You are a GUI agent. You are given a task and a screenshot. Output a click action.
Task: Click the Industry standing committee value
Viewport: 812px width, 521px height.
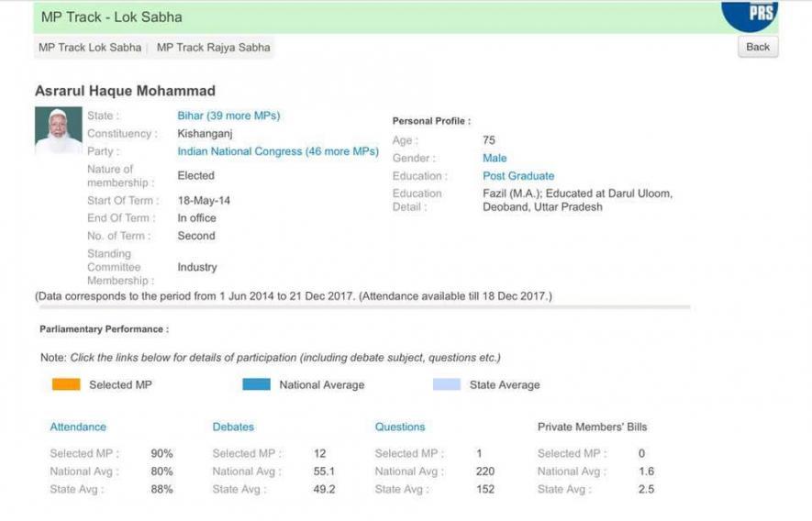click(x=197, y=267)
